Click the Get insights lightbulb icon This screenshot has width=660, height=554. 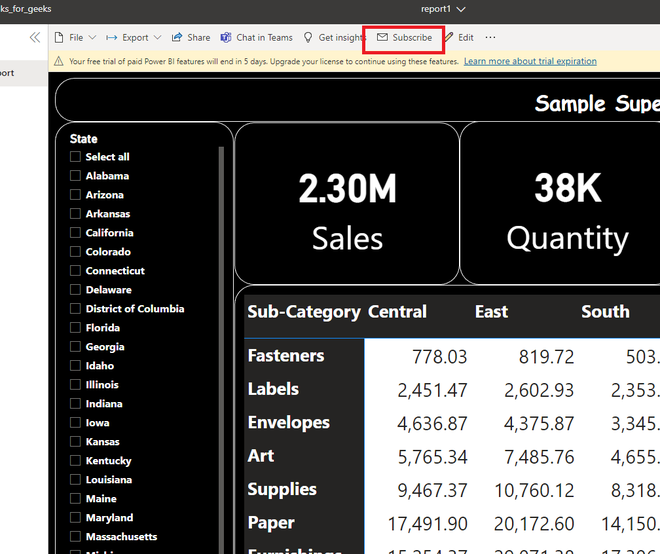308,38
